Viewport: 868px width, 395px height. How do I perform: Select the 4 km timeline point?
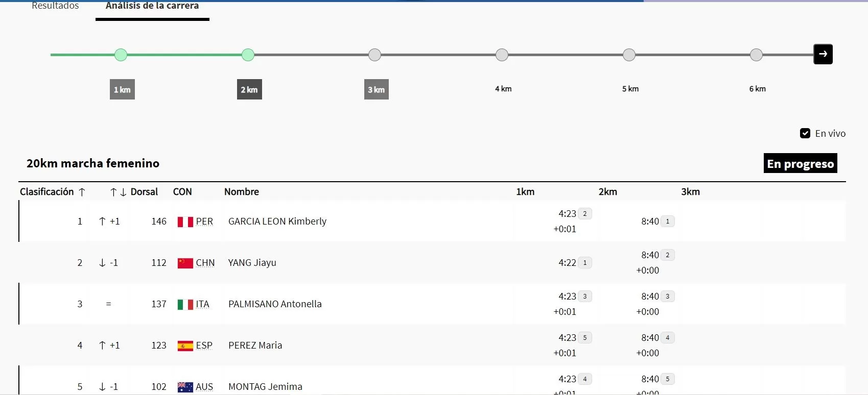[502, 55]
